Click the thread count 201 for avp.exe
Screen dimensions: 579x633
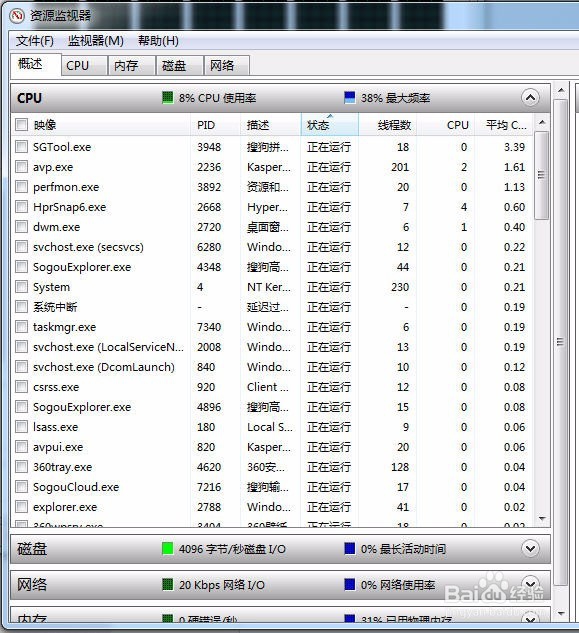(x=400, y=167)
